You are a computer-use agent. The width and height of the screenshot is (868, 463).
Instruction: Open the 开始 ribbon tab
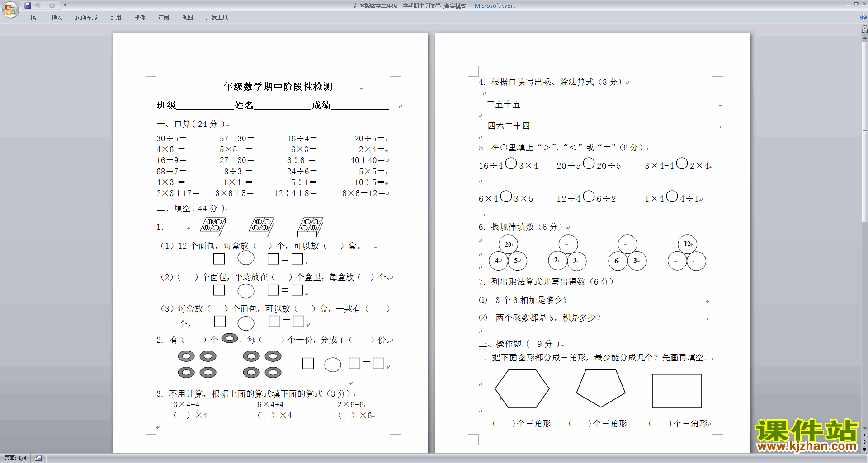[x=33, y=18]
